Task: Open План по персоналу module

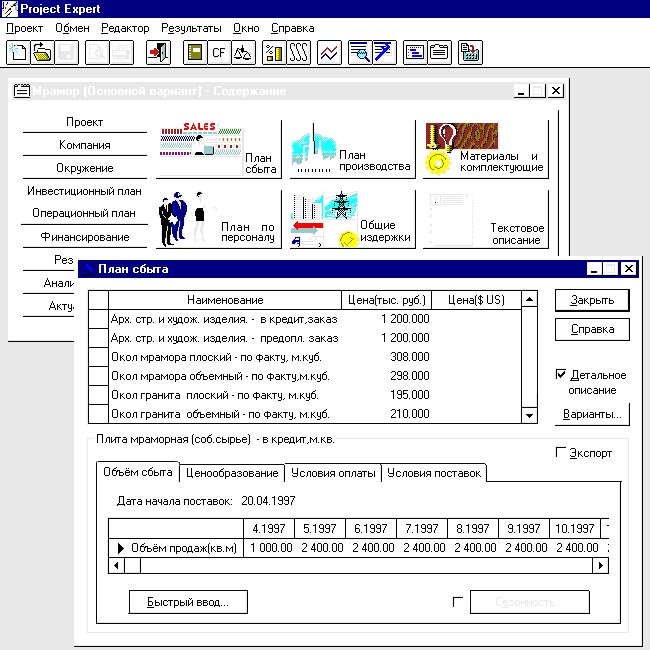Action: click(219, 219)
